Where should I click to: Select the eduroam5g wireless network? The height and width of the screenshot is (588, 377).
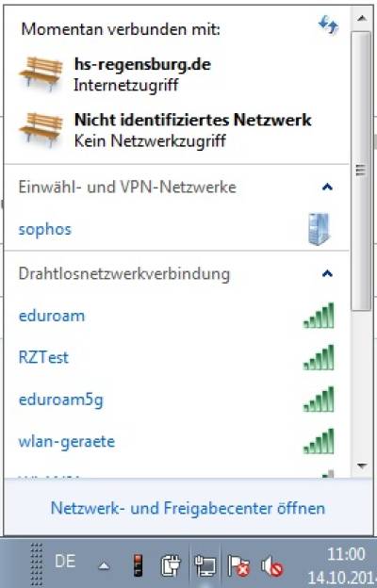coord(176,400)
